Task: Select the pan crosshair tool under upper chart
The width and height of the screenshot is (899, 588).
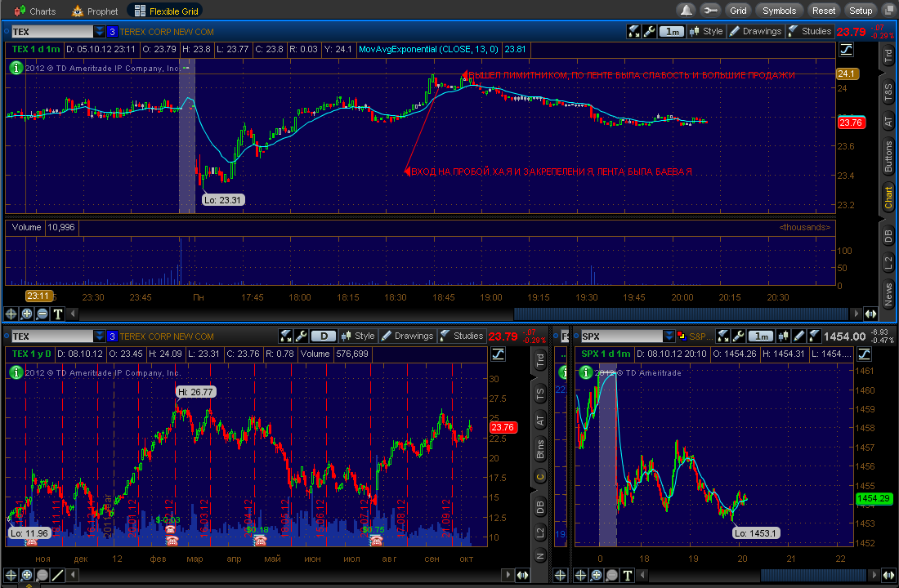Action: (x=11, y=314)
